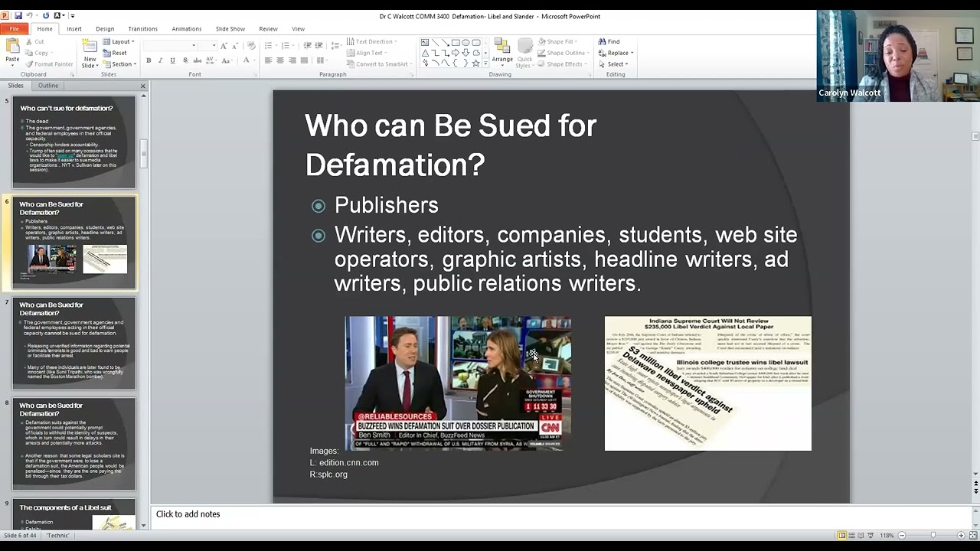980x551 pixels.
Task: Click the zoom percentage 118% label
Action: pyautogui.click(x=887, y=535)
